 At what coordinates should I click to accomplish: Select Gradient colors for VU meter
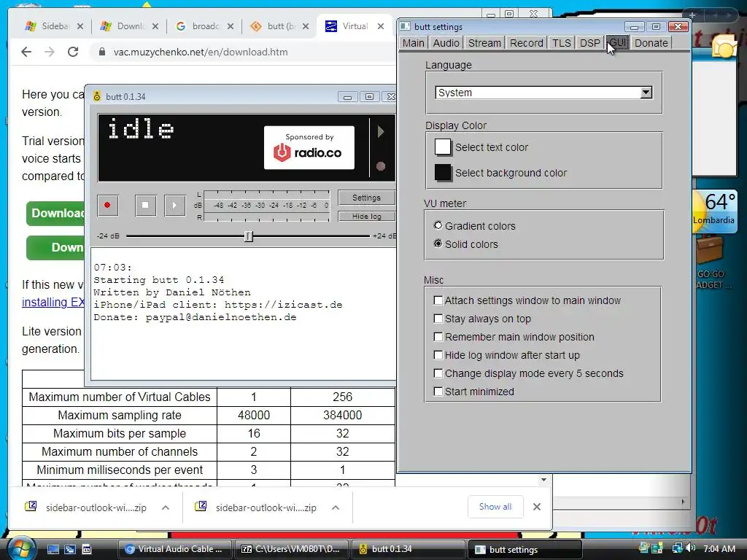coord(438,225)
